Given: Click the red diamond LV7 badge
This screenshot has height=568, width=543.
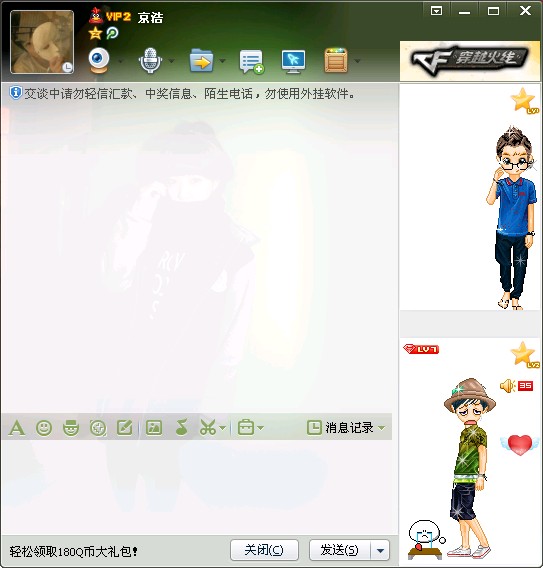Looking at the screenshot, I should 421,349.
